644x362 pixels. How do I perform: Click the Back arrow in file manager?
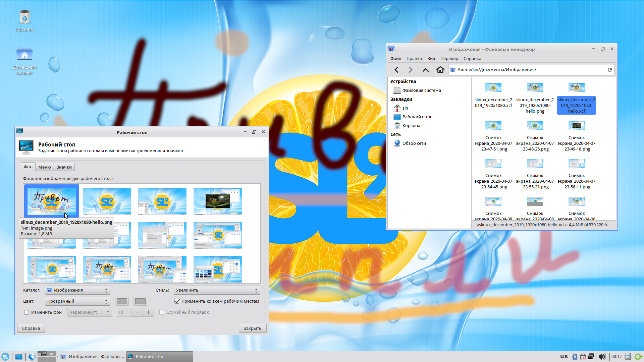(396, 70)
